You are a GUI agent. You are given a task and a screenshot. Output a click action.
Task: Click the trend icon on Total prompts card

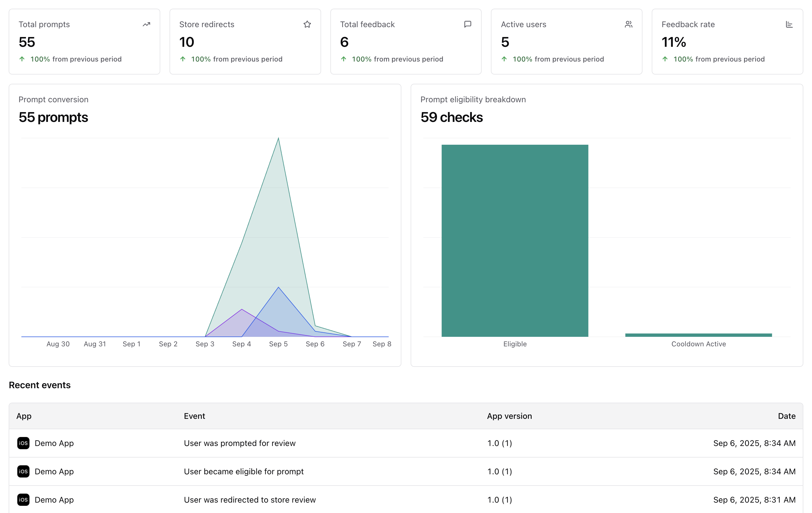[146, 24]
